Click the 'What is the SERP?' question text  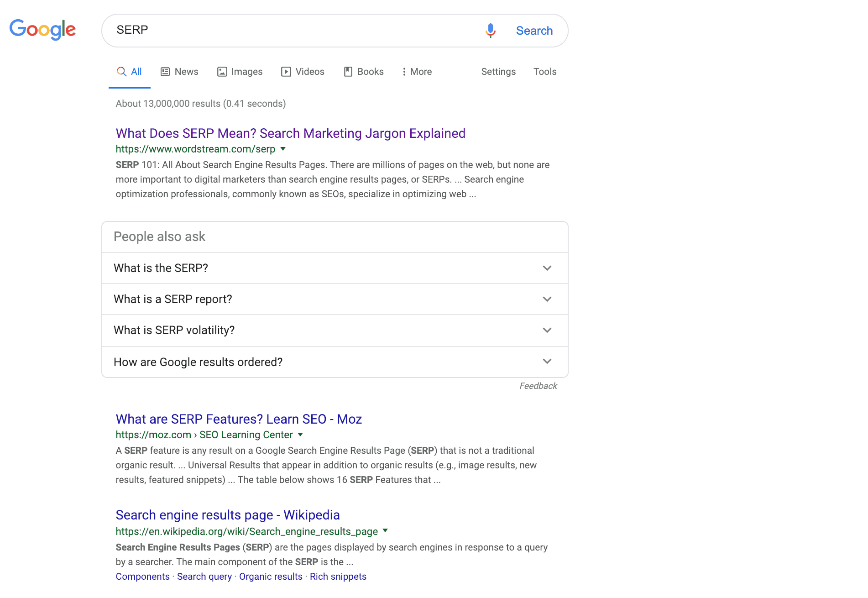pos(161,268)
